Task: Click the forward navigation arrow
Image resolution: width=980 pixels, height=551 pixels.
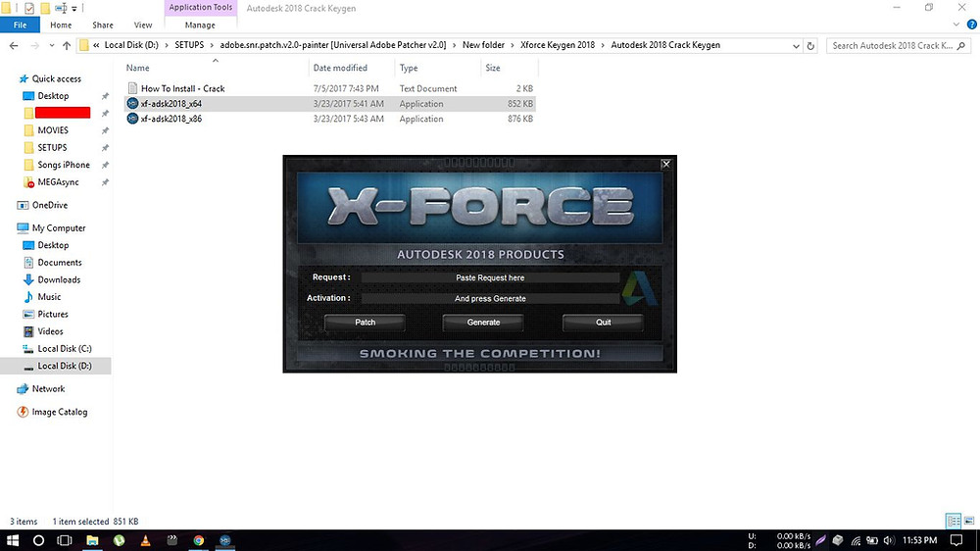Action: [34, 46]
